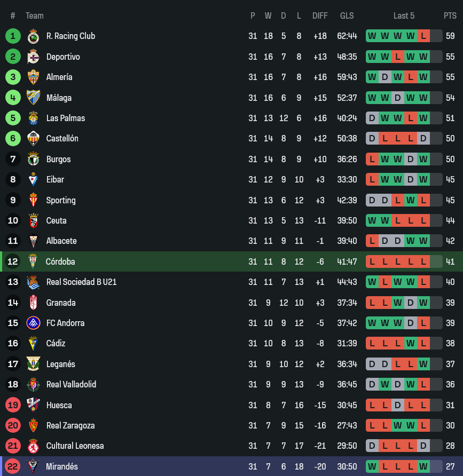
Task: Click the Cádiz yellow crest
Action: [x=33, y=343]
